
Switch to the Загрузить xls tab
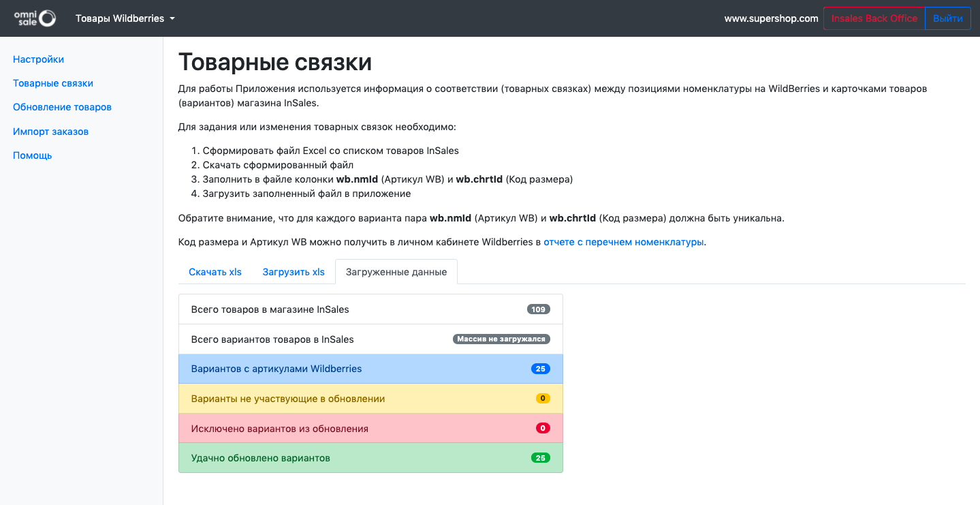click(x=294, y=272)
